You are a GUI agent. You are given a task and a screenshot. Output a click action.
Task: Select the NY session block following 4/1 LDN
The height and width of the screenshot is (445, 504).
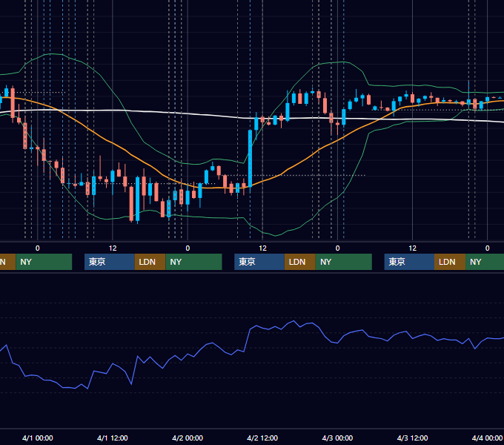(194, 262)
